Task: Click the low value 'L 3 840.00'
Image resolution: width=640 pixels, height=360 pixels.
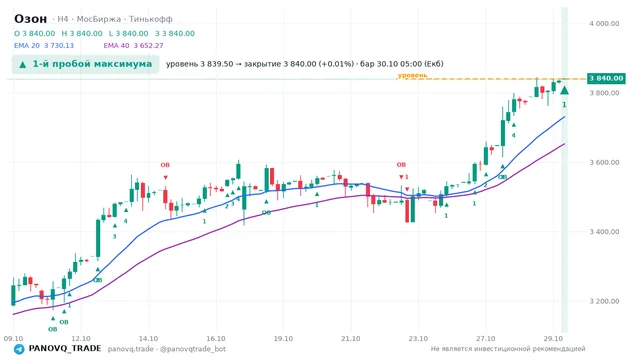Action: (129, 33)
